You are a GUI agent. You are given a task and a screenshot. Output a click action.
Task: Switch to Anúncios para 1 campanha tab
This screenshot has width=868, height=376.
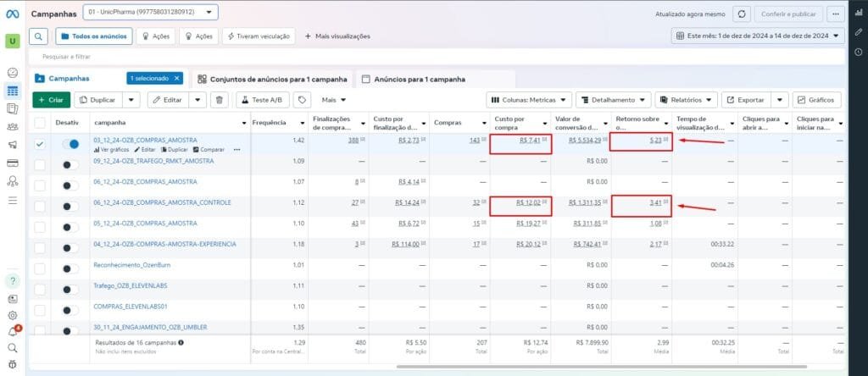click(x=413, y=79)
